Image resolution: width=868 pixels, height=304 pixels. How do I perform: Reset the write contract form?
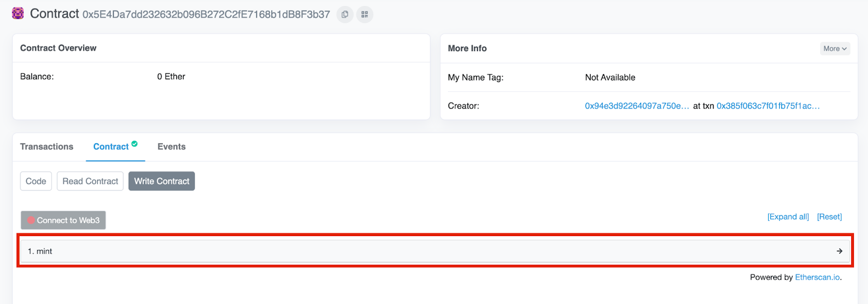(829, 217)
